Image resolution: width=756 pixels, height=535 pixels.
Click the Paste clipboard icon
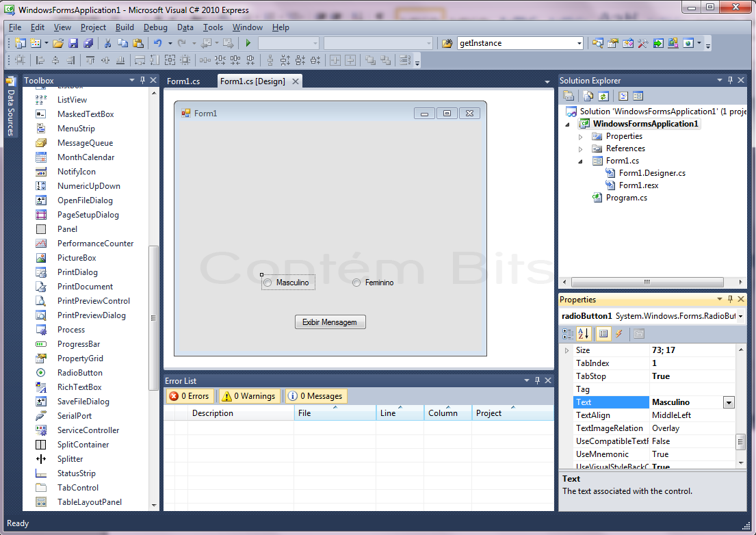click(138, 43)
